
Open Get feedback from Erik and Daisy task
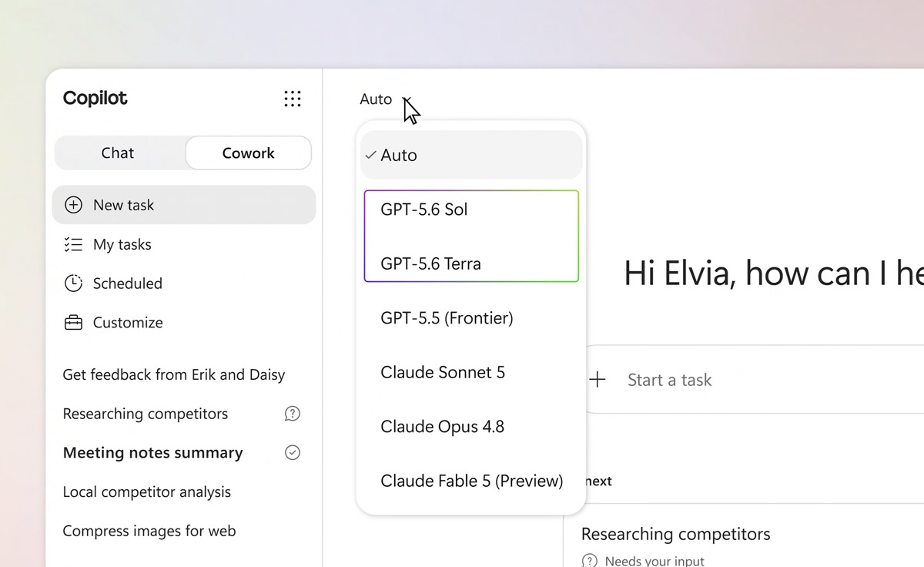(174, 374)
